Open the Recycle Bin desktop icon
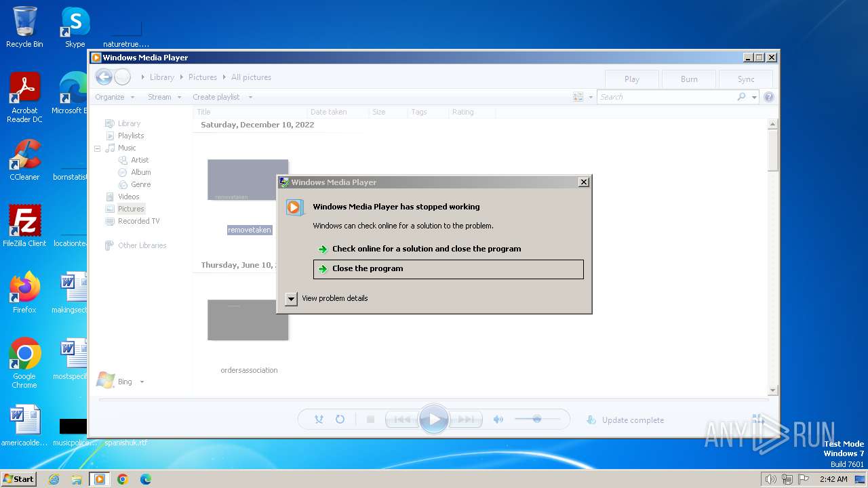 point(24,27)
